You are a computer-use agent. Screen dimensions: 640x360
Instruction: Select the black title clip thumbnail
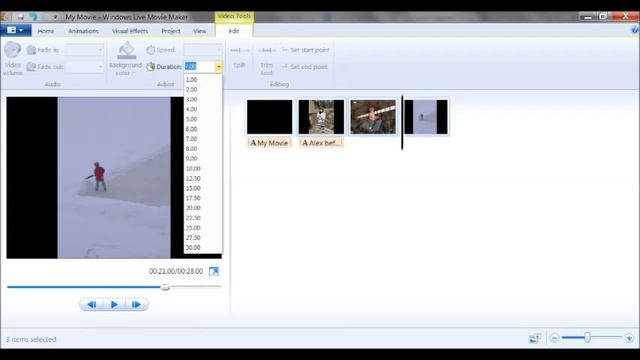click(269, 117)
